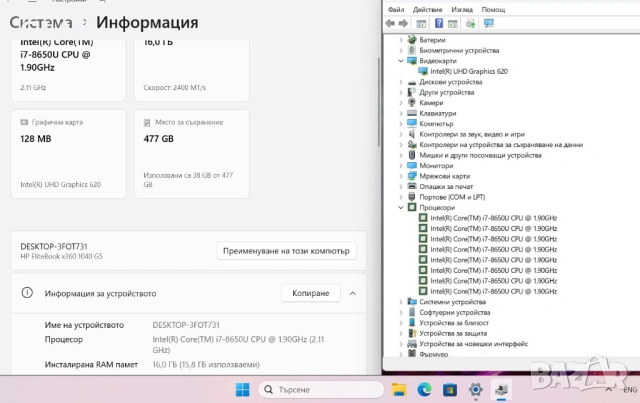Select the Фърмуер category in Device Manager

[x=433, y=354]
